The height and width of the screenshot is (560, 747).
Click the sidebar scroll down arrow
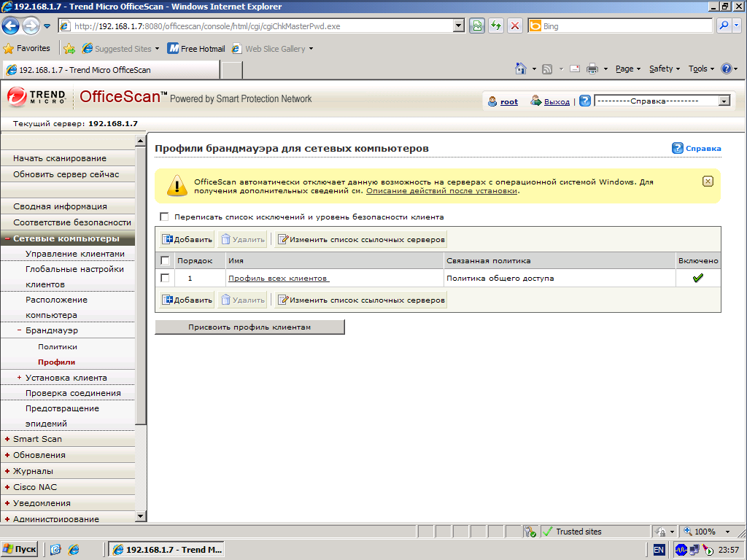pos(140,516)
